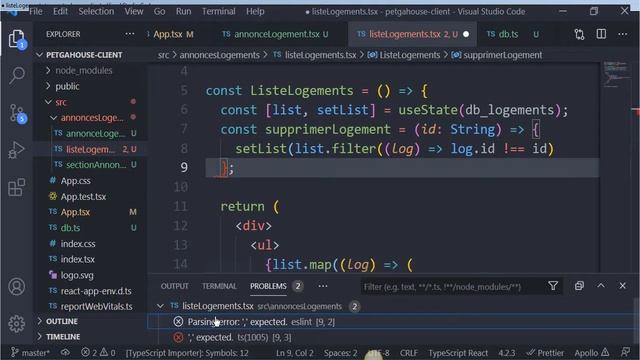
Task: Click the open changes compare icon
Action: [579, 34]
